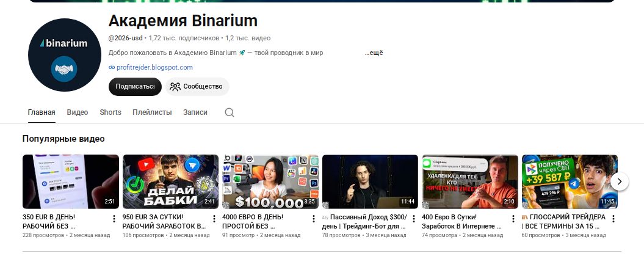
Task: Click the channel handle '@2026-usd'
Action: 125,38
